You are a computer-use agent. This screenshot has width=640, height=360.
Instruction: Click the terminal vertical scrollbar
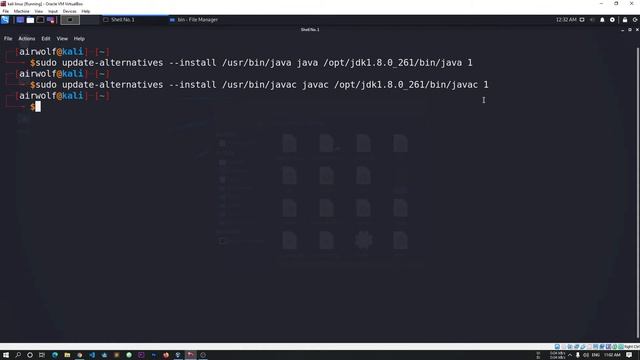pos(638,192)
